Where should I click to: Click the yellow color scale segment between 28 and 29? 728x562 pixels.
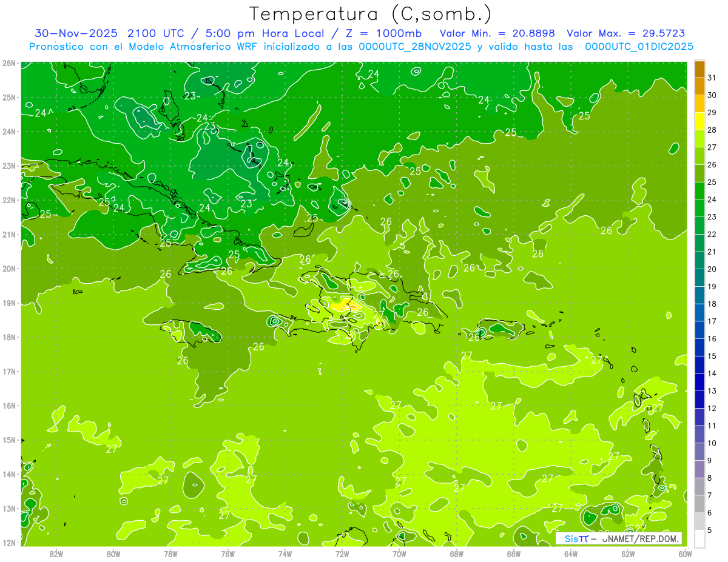coord(699,121)
